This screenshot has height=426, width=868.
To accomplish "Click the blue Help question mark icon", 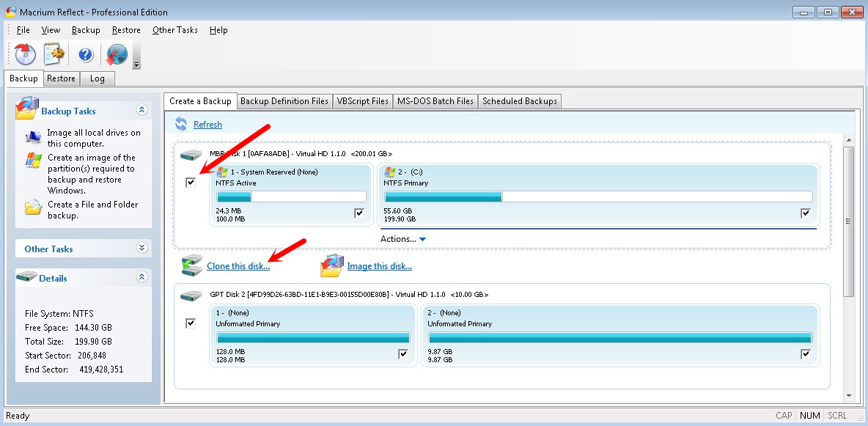I will tap(86, 54).
